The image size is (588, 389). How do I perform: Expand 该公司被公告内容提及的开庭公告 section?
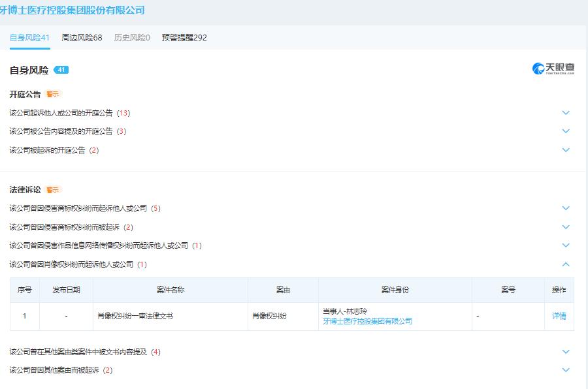click(566, 131)
